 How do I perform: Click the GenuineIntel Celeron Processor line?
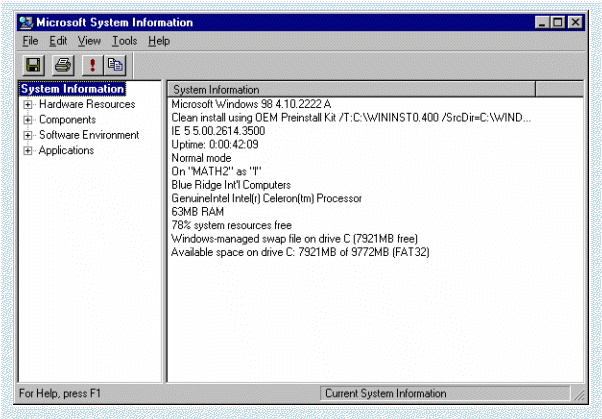(266, 198)
